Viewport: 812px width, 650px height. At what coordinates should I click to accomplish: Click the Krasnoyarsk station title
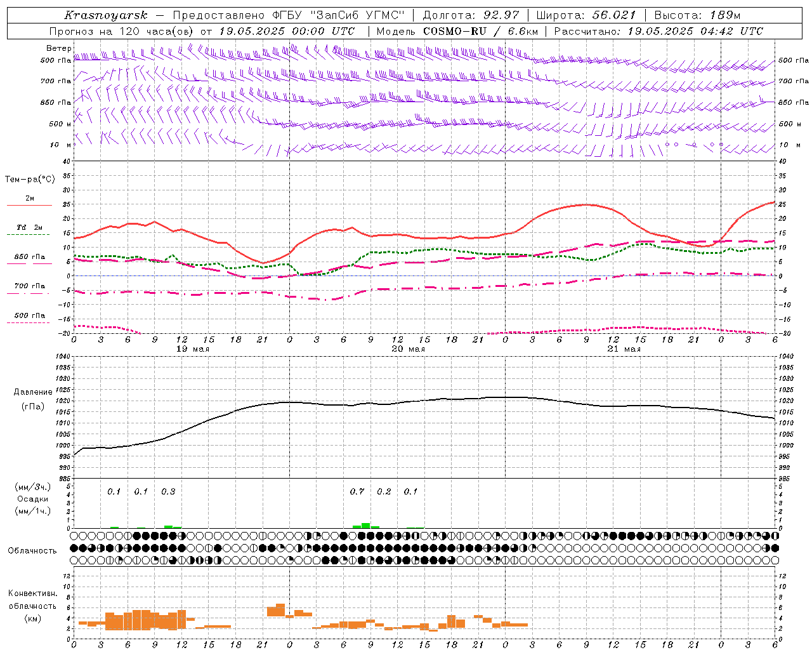(x=106, y=15)
